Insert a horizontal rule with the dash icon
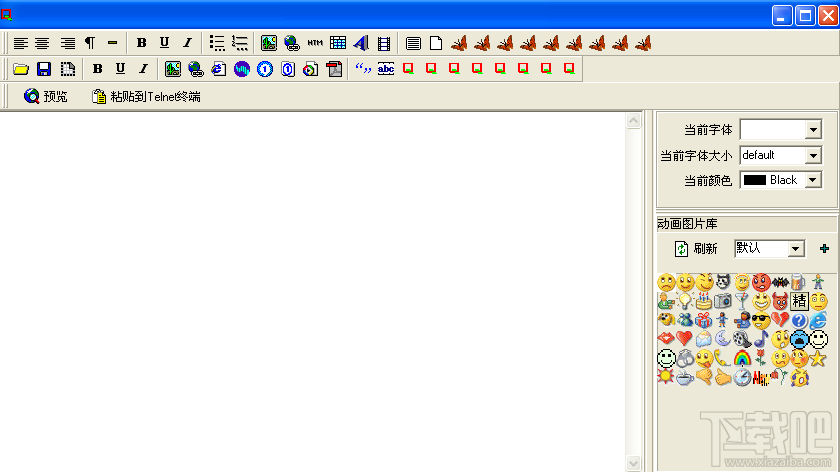840x472 pixels. (112, 43)
